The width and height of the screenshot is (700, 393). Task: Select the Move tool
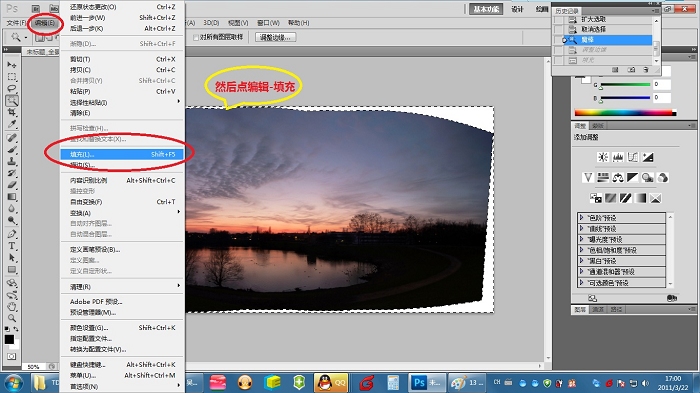coord(11,65)
